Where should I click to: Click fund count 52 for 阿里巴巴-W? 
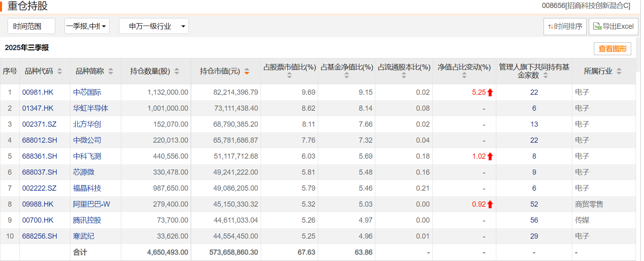[x=534, y=204]
